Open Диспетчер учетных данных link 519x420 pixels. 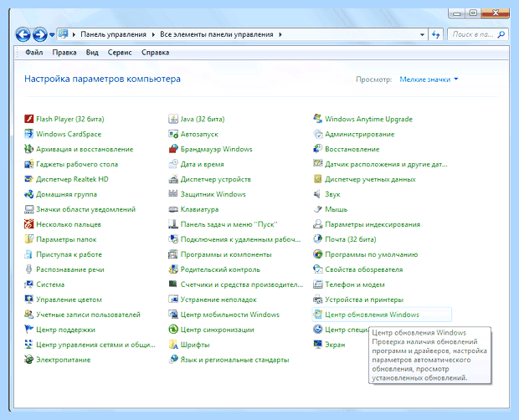[370, 179]
